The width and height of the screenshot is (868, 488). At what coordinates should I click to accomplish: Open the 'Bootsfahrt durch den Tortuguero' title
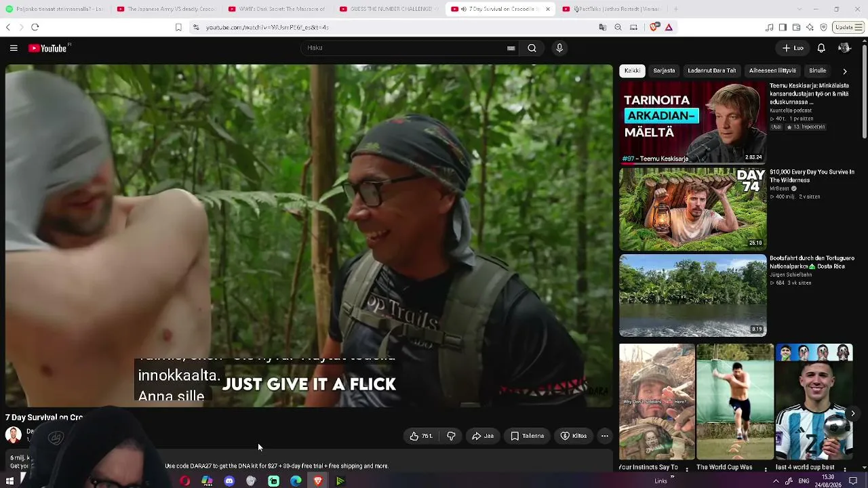coord(812,262)
